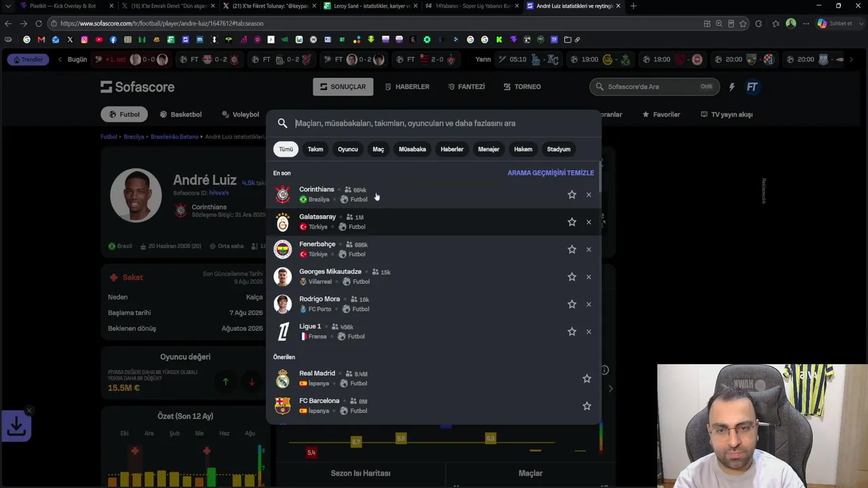Star Georges Mikautadze as a favorite
The width and height of the screenshot is (868, 488).
coord(572,277)
